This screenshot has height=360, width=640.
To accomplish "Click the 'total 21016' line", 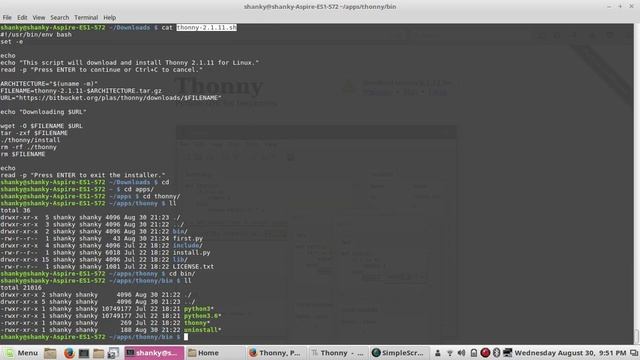I will [21, 288].
